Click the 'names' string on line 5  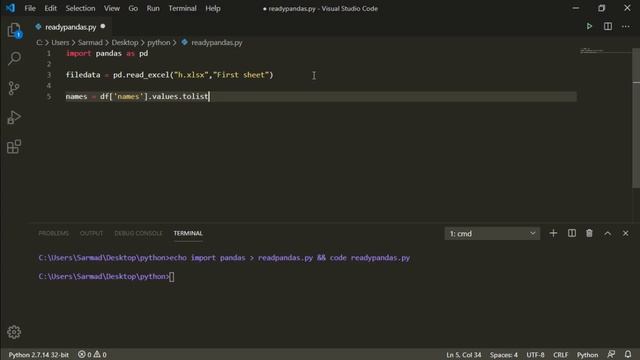coord(128,96)
